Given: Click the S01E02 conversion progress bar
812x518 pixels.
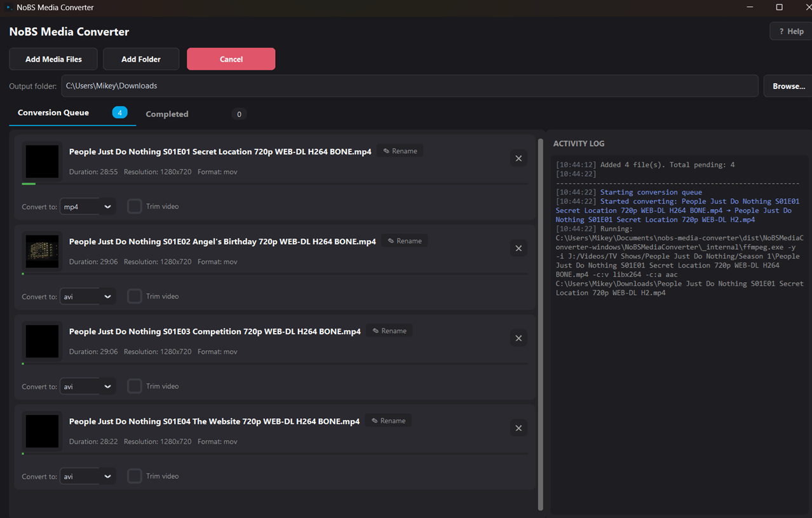Looking at the screenshot, I should click(x=274, y=274).
